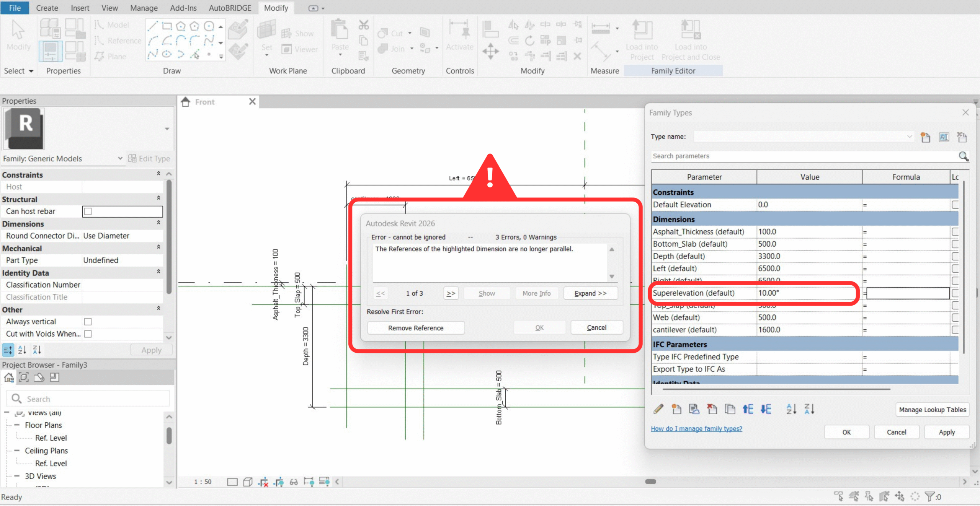Click the horizontal scrollbar thumb under the view
The width and height of the screenshot is (980, 506).
[x=650, y=482]
